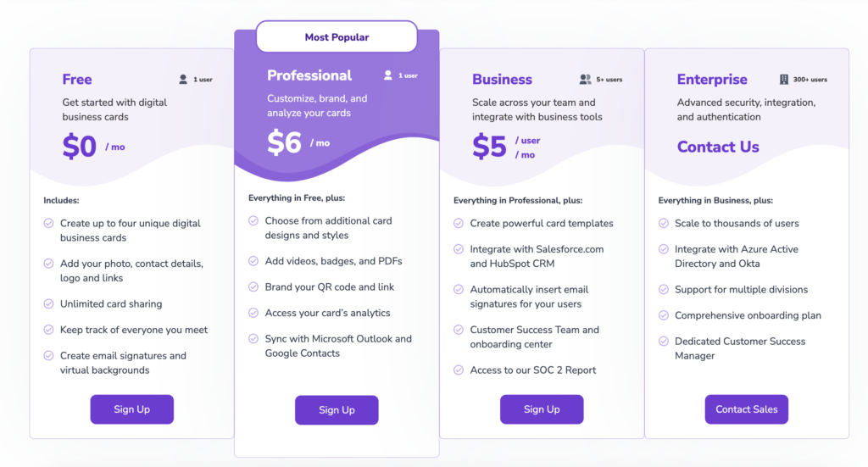The height and width of the screenshot is (467, 868).
Task: Click the building icon on Enterprise plan
Action: click(784, 80)
